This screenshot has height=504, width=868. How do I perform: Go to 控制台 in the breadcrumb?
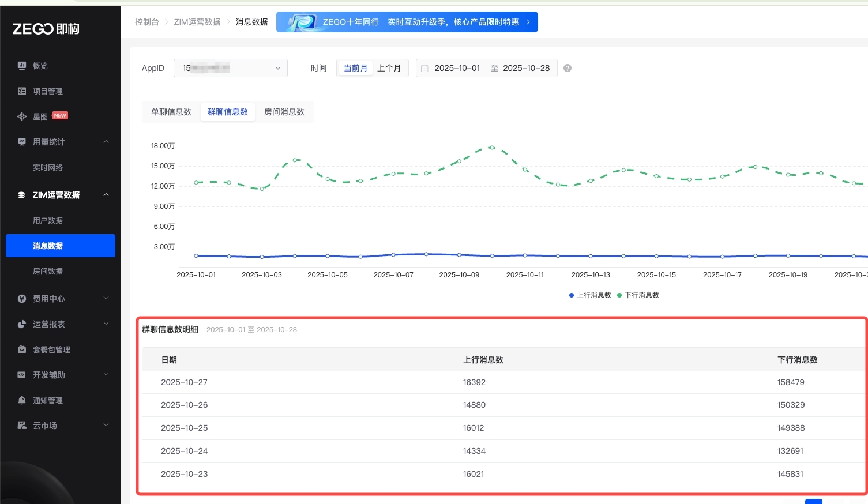click(x=146, y=22)
